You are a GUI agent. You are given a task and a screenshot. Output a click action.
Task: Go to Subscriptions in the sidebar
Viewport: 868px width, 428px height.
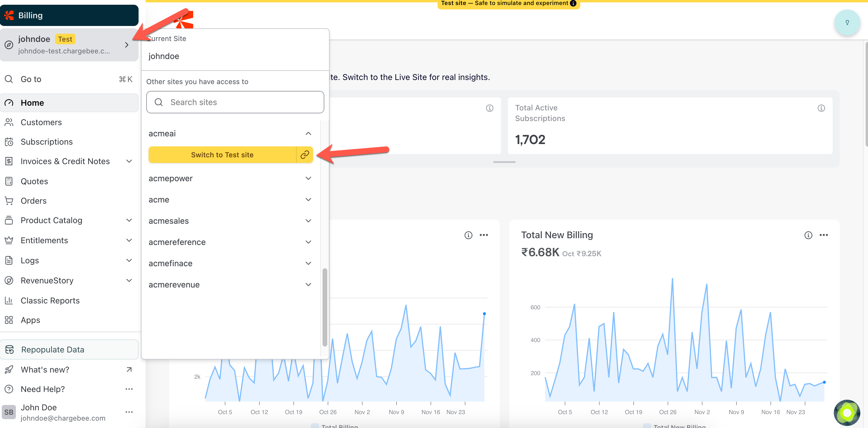point(47,142)
